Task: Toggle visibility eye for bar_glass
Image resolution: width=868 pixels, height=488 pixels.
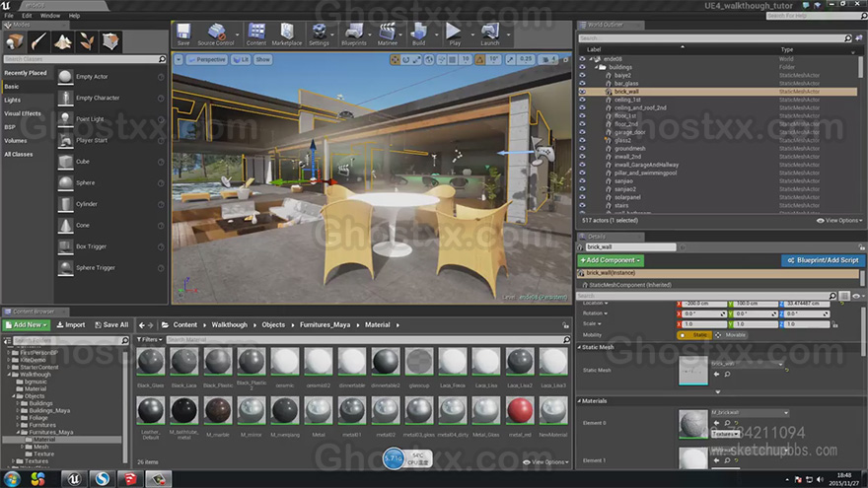Action: [582, 84]
